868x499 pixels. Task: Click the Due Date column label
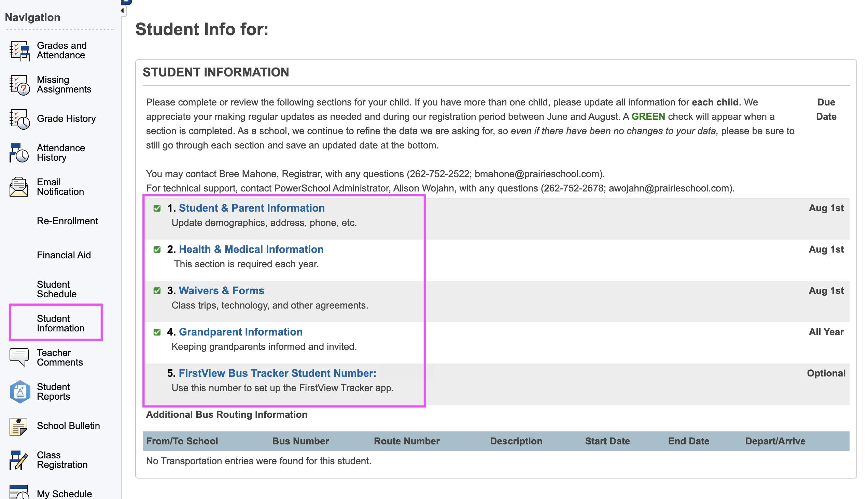pyautogui.click(x=826, y=110)
